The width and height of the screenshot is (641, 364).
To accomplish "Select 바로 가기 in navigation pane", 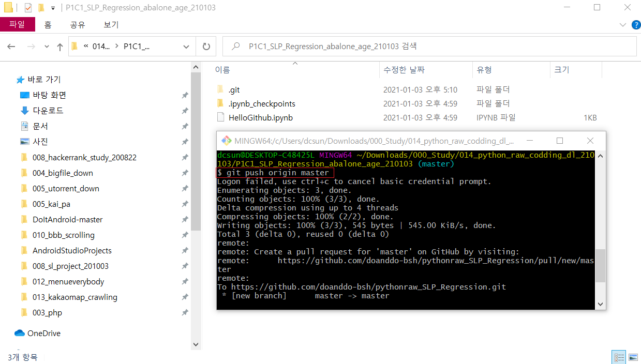I will pos(44,79).
